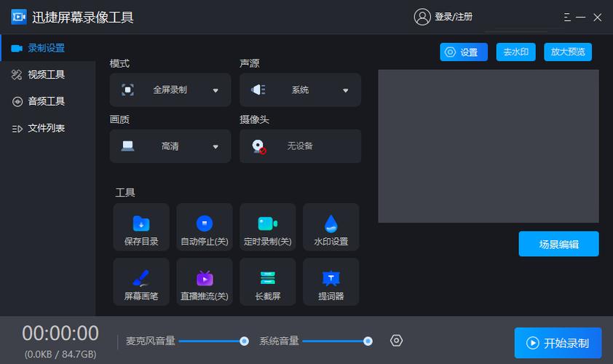Open audio settings hexagon gear icon

click(x=397, y=341)
